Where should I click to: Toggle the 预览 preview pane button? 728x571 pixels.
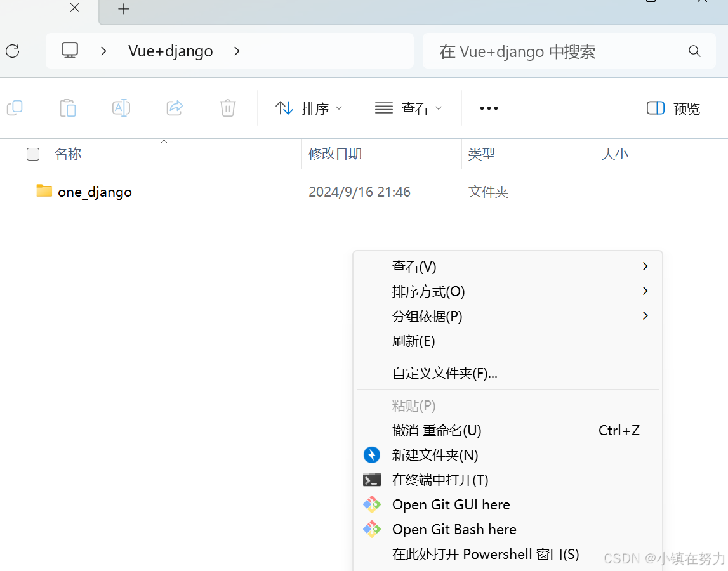point(673,108)
